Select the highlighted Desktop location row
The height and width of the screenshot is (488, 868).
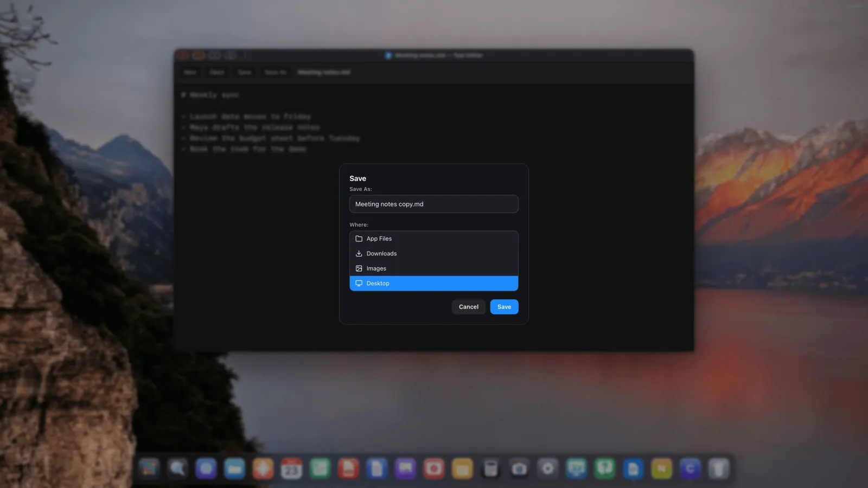coord(434,284)
